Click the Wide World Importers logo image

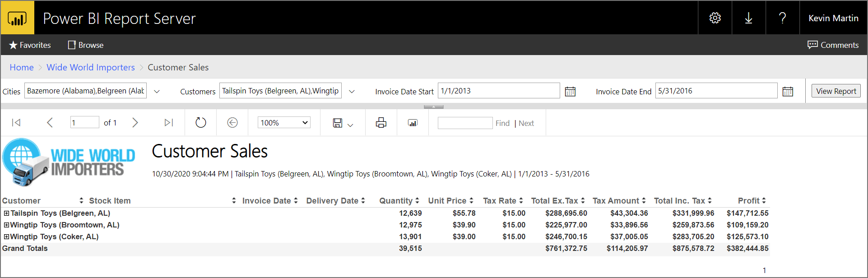point(69,162)
